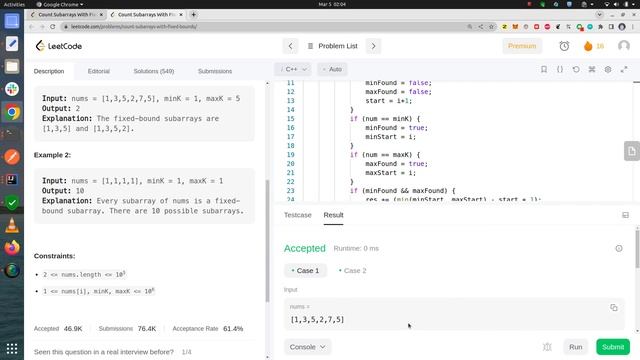
Task: Open the Chrome menu three dots
Action: pos(633,27)
